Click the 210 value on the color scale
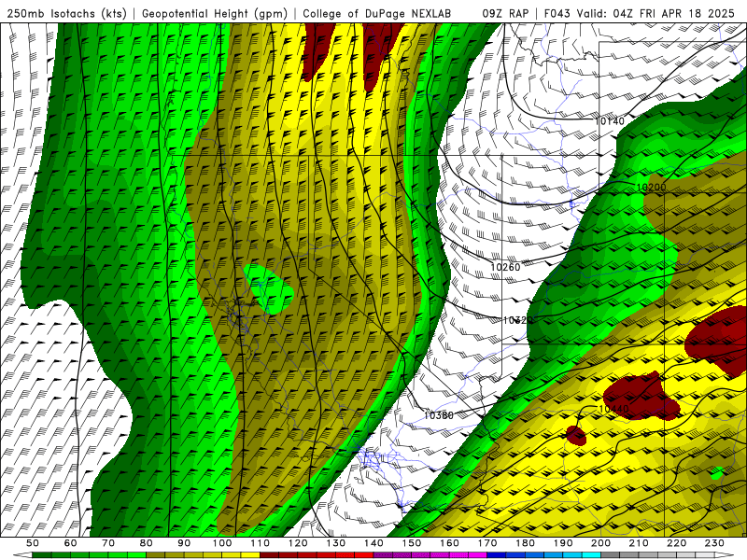The height and width of the screenshot is (560, 747). tap(639, 543)
